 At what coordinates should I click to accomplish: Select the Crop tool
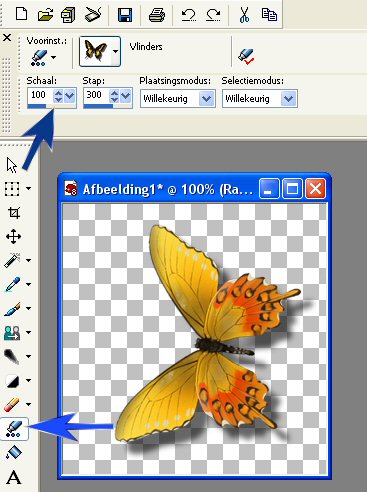(14, 213)
